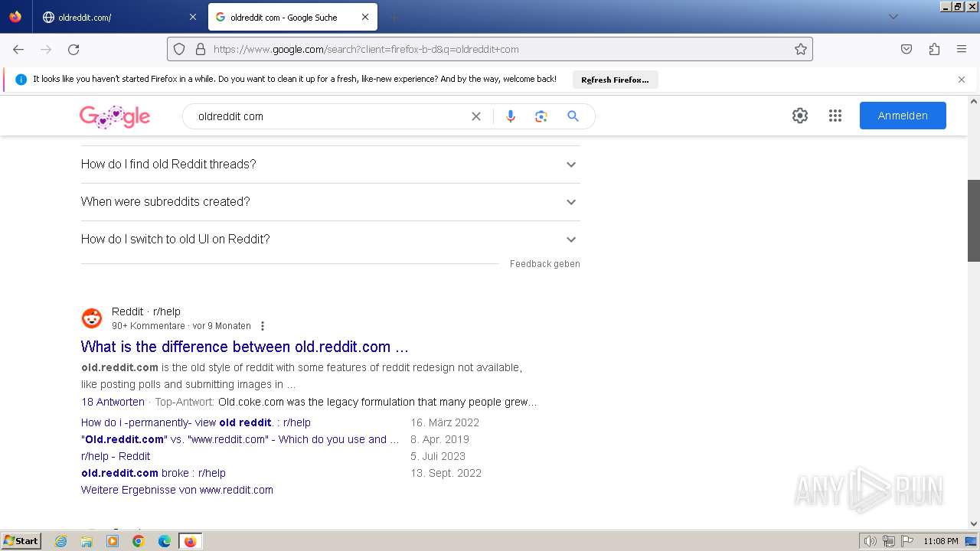The width and height of the screenshot is (980, 551).
Task: Open the Firefox hamburger menu
Action: (x=962, y=49)
